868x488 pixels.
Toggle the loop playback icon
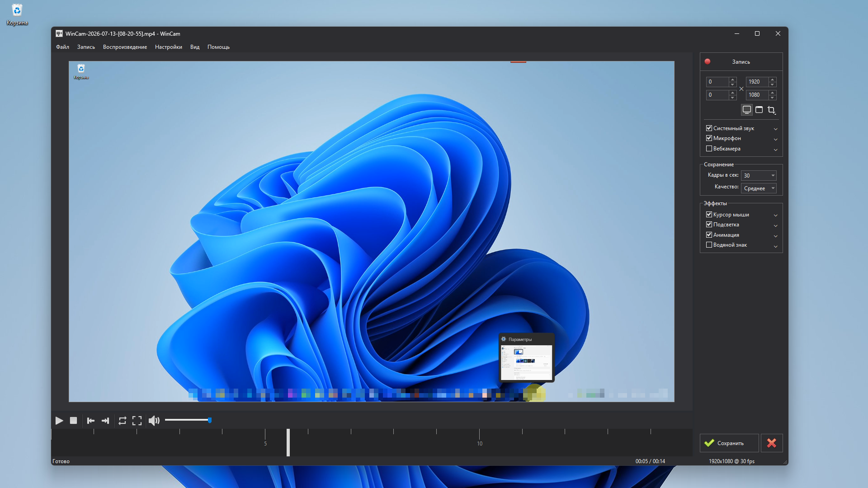(123, 421)
